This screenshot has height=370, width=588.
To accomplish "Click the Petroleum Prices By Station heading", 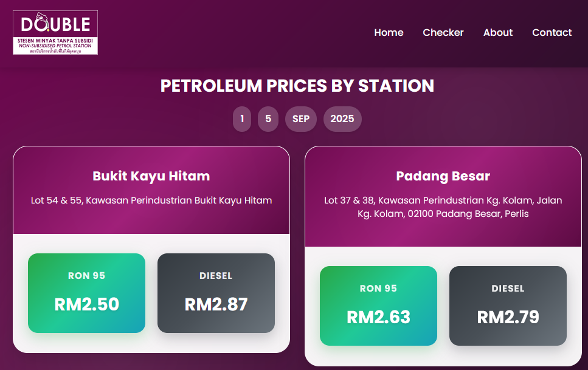I will coord(297,86).
